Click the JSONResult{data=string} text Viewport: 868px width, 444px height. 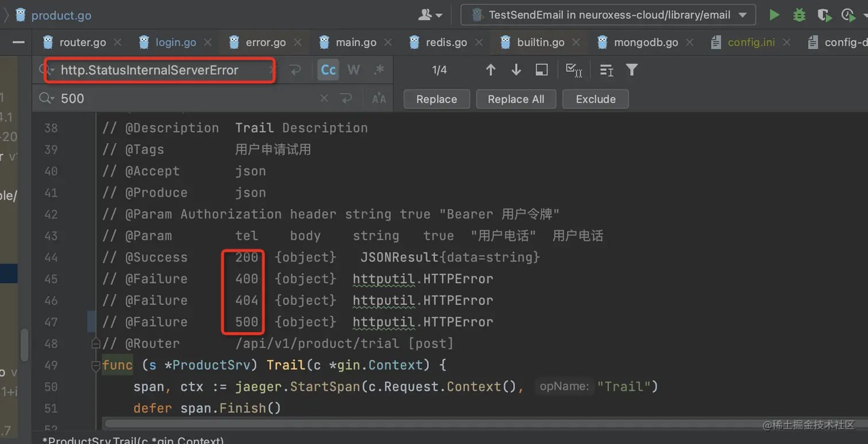tap(451, 257)
